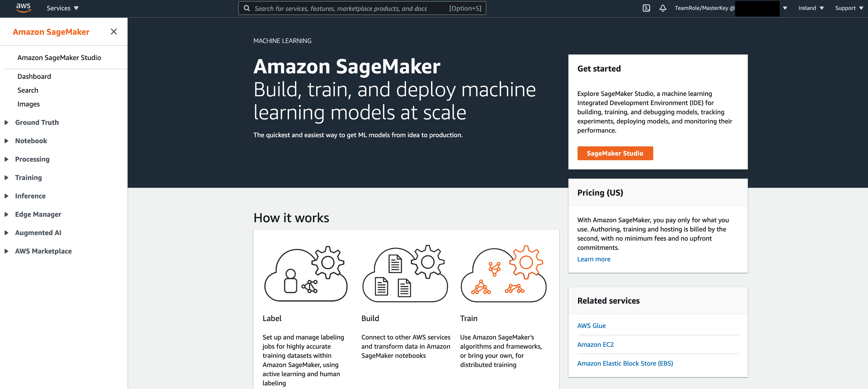Go to the Dashboard sidebar item
The height and width of the screenshot is (389, 868).
(34, 76)
